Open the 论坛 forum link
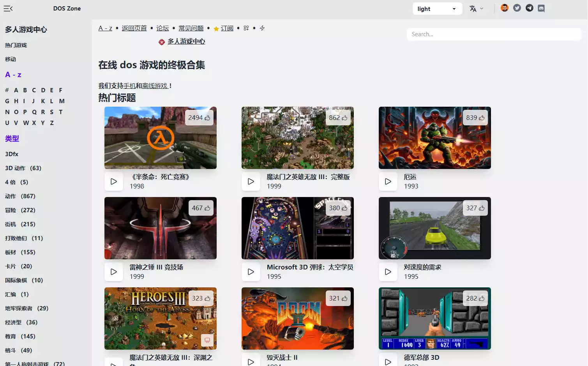 pyautogui.click(x=162, y=28)
